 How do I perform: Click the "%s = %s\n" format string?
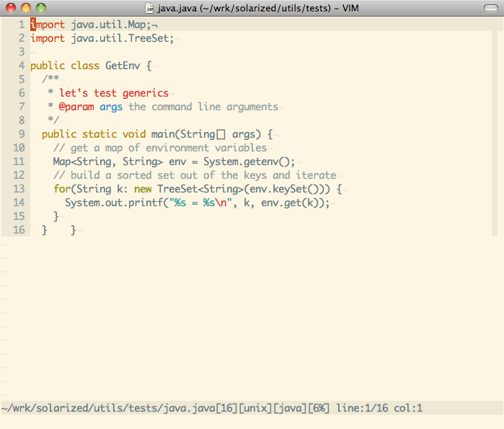pos(200,203)
